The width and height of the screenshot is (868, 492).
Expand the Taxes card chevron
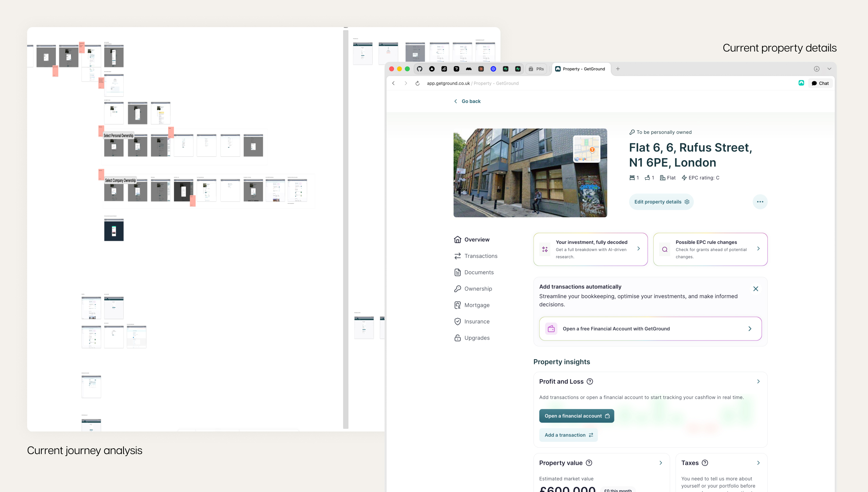(x=758, y=463)
